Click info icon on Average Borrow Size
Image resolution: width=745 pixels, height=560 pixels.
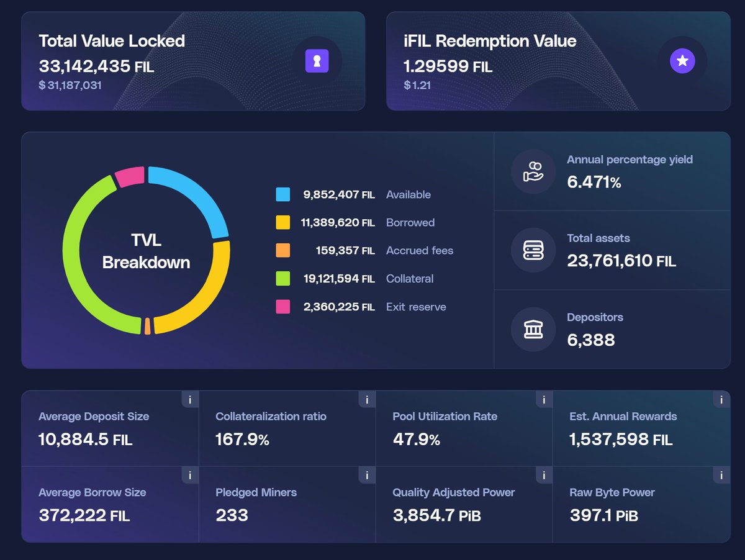pos(190,476)
